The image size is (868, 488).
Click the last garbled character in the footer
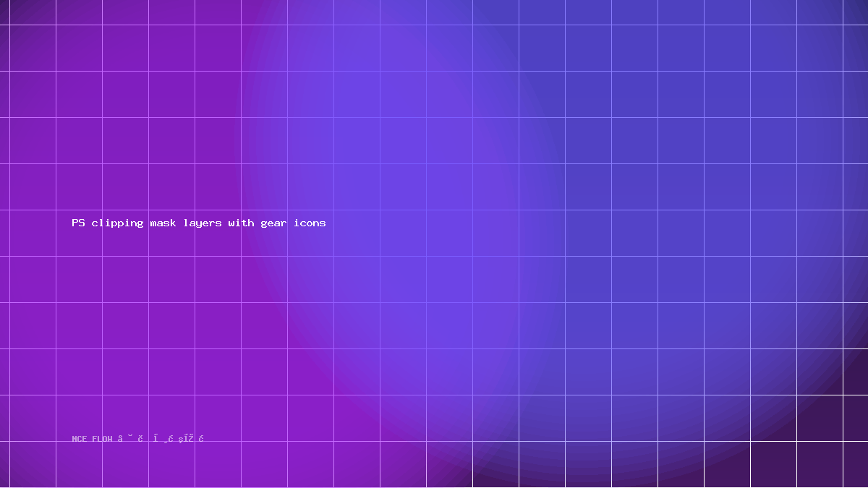(x=202, y=439)
